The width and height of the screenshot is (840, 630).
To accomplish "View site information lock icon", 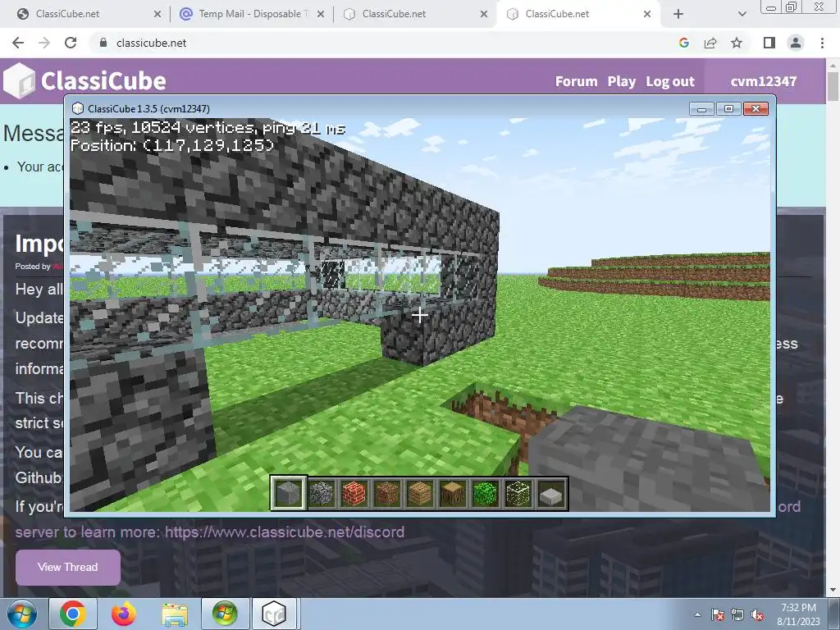I will click(x=103, y=43).
